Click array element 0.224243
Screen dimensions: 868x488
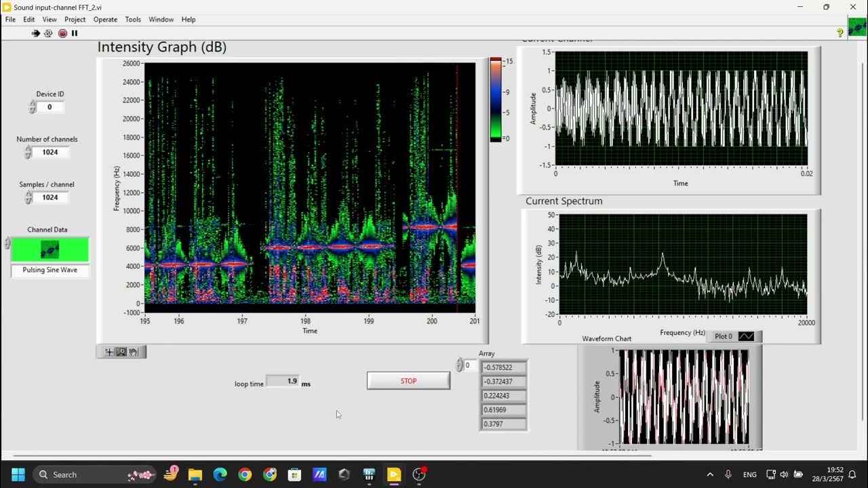point(503,396)
